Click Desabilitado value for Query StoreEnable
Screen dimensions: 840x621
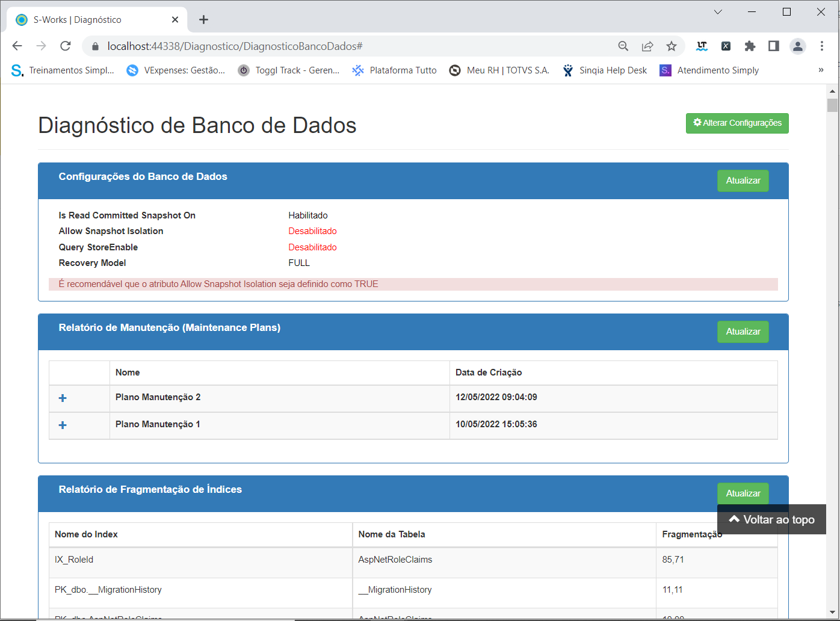pyautogui.click(x=312, y=247)
